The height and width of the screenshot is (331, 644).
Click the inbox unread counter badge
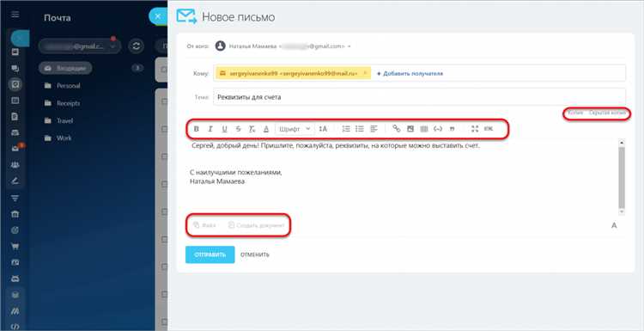[137, 68]
